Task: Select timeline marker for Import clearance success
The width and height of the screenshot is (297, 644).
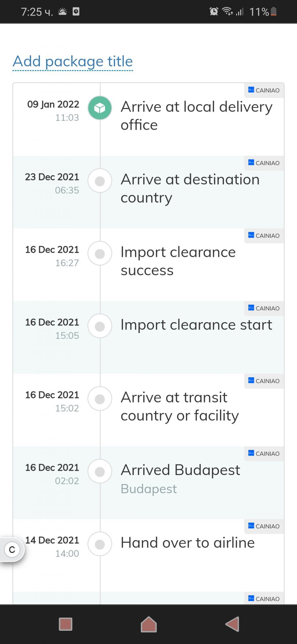Action: (x=100, y=254)
